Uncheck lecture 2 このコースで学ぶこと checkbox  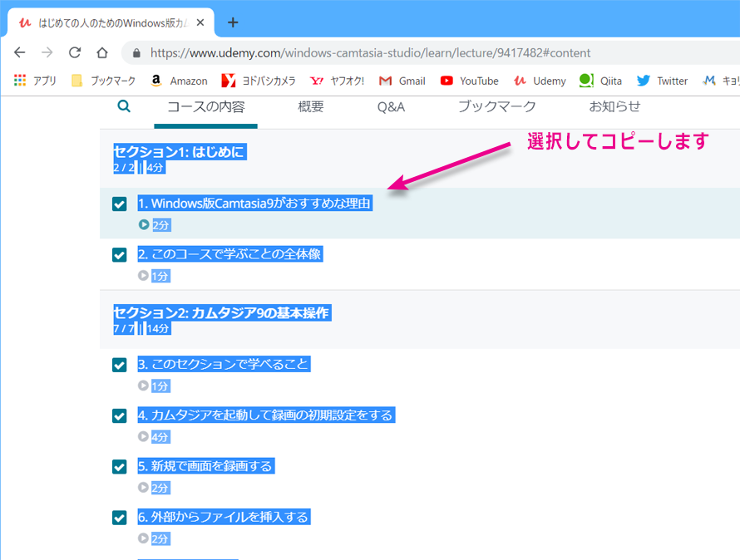(x=120, y=255)
